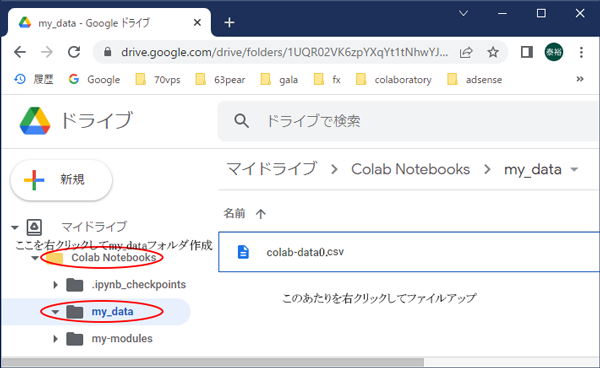
Task: Open the adsense bookmark folder
Action: (x=474, y=80)
